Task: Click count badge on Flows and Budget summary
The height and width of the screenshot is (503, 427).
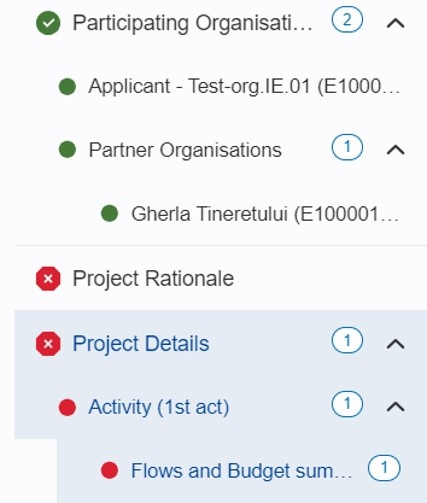Action: coord(384,468)
